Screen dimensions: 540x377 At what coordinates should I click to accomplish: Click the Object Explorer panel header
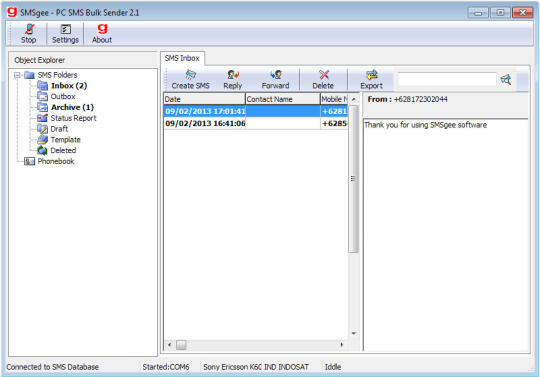(83, 60)
